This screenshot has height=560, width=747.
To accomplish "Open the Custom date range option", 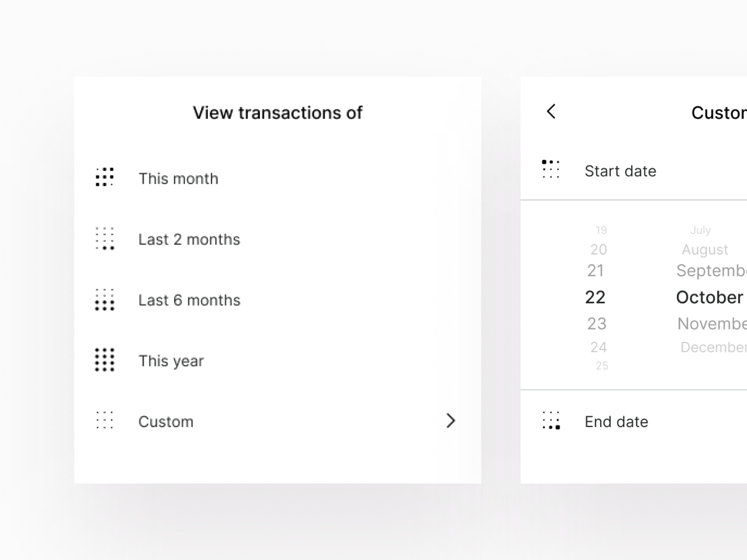I will click(x=166, y=421).
